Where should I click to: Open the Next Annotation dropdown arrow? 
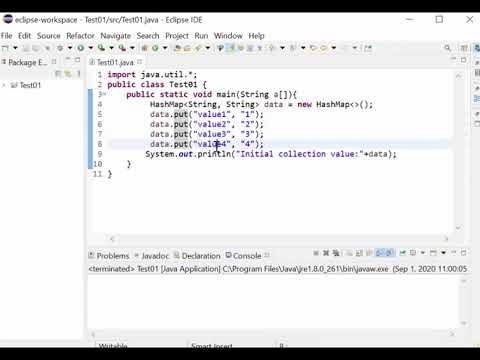[282, 48]
